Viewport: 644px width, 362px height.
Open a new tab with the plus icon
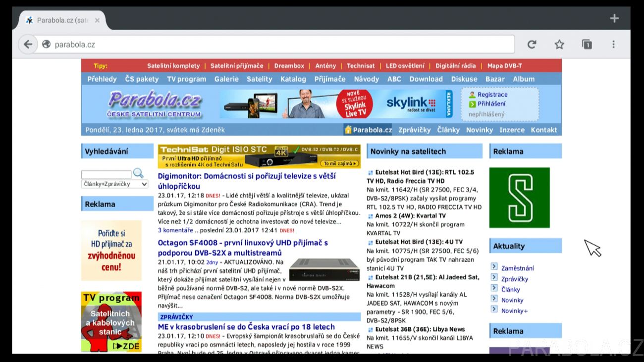(614, 18)
